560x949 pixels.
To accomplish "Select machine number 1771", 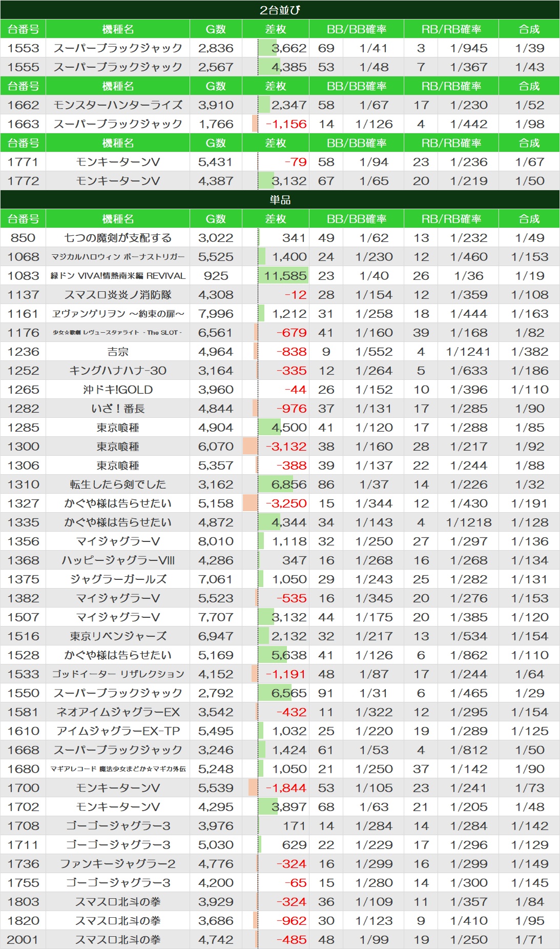I will [x=23, y=162].
